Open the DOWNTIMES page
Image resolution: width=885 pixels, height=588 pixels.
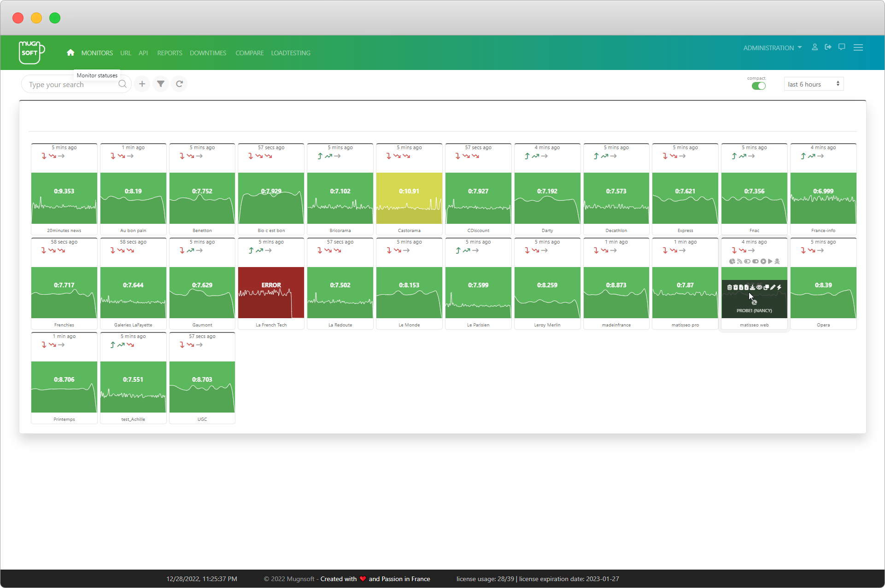pyautogui.click(x=208, y=53)
